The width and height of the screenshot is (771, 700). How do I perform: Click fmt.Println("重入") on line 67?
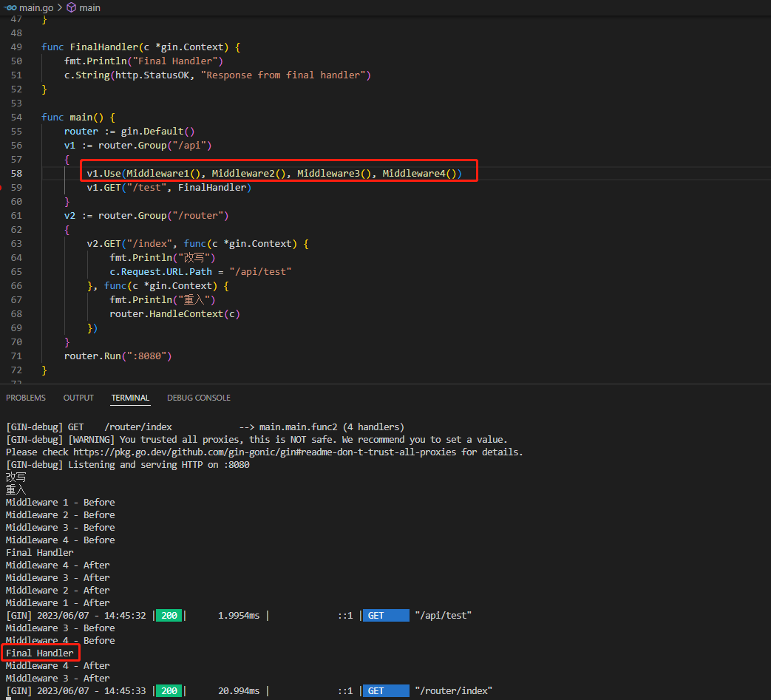(163, 300)
